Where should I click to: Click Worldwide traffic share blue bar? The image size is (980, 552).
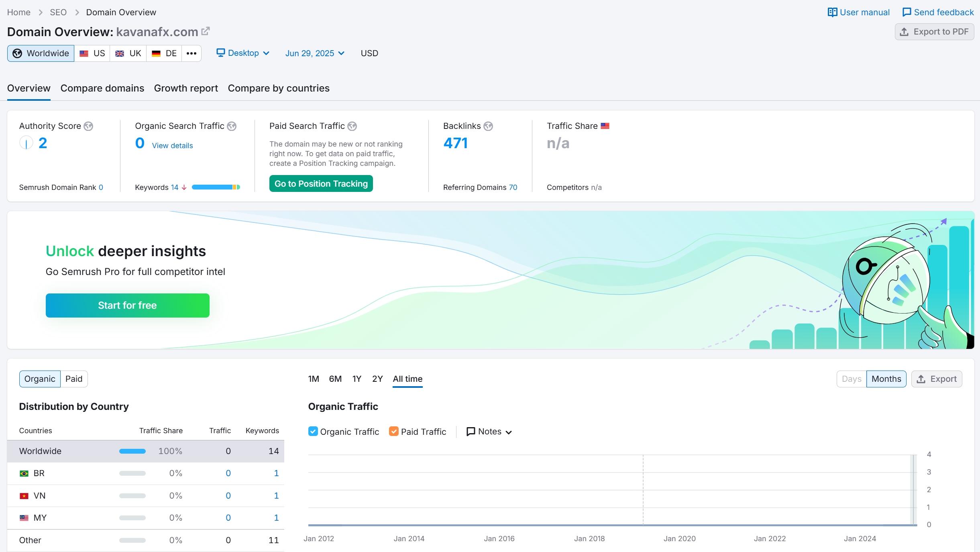coord(132,451)
